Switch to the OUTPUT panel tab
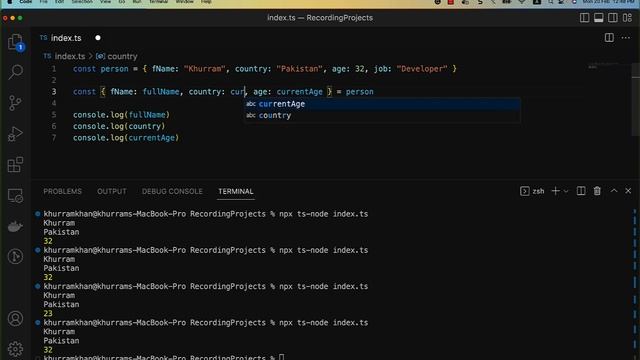 click(x=111, y=191)
